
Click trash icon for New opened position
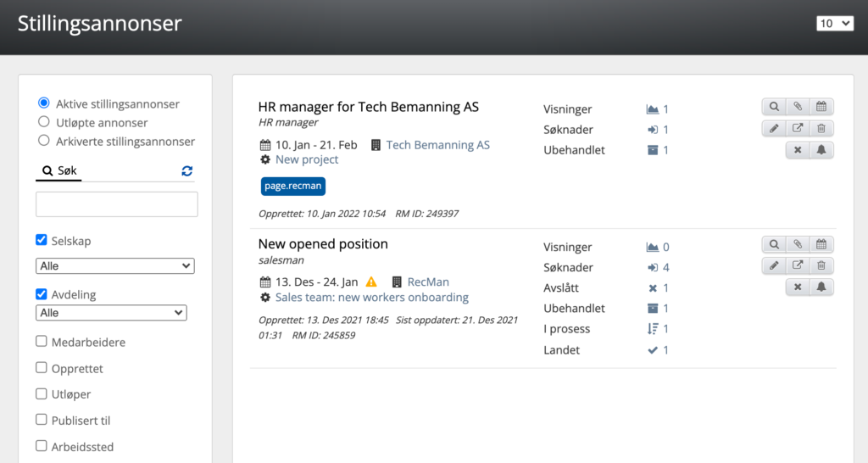click(821, 265)
